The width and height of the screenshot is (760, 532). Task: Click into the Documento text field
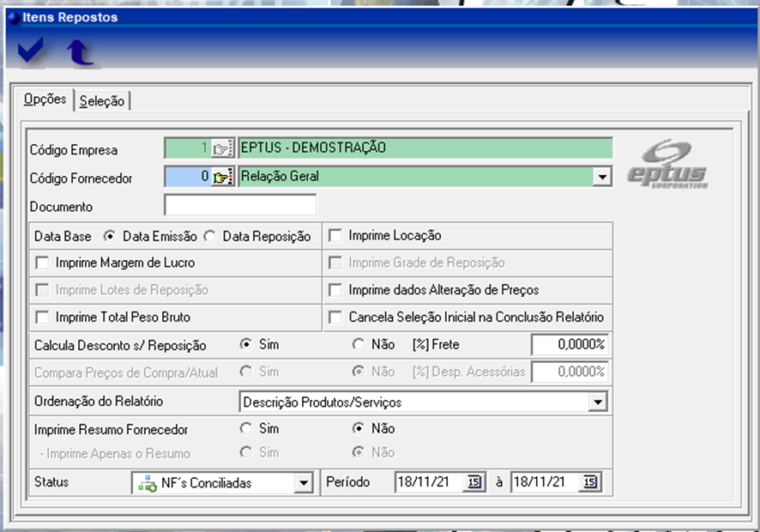click(x=240, y=206)
